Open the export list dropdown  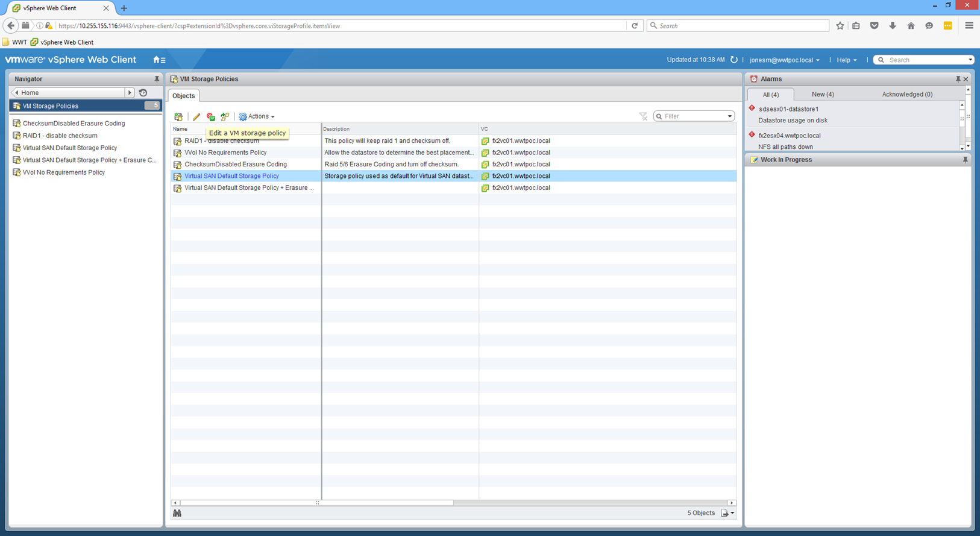point(727,513)
